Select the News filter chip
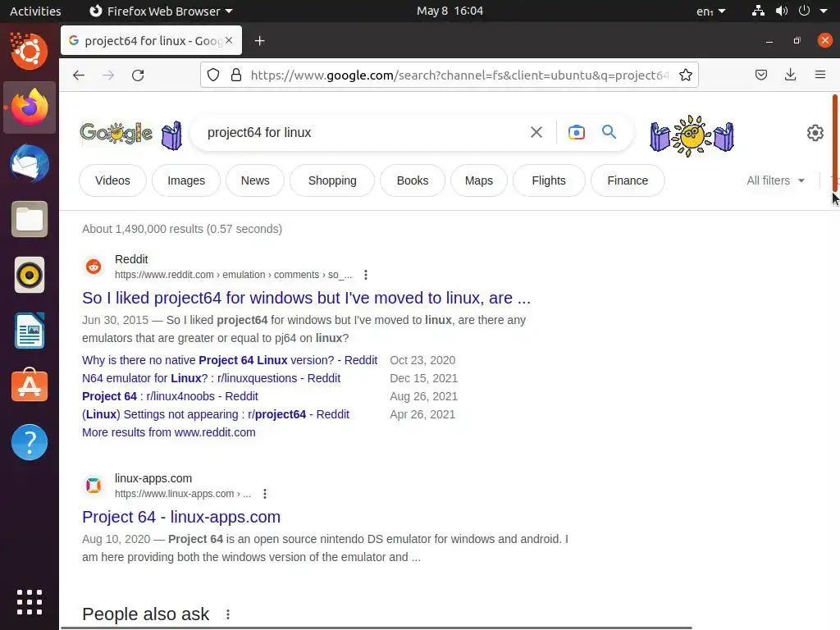840x630 pixels. coord(255,180)
